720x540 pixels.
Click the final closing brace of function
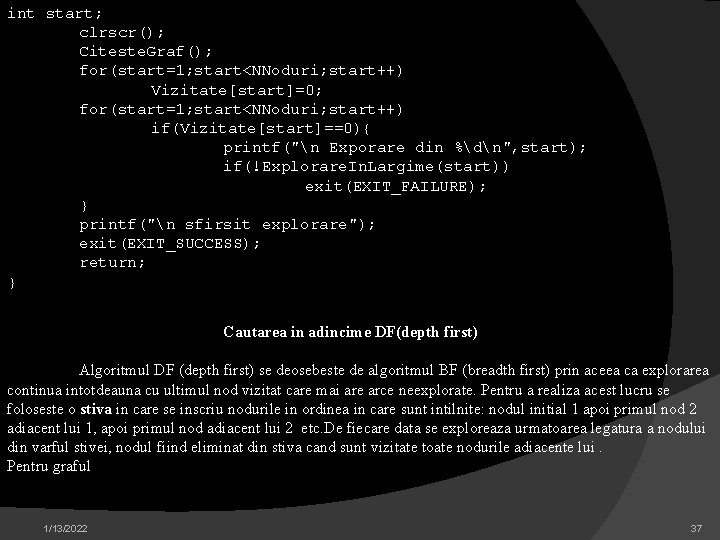tap(12, 282)
